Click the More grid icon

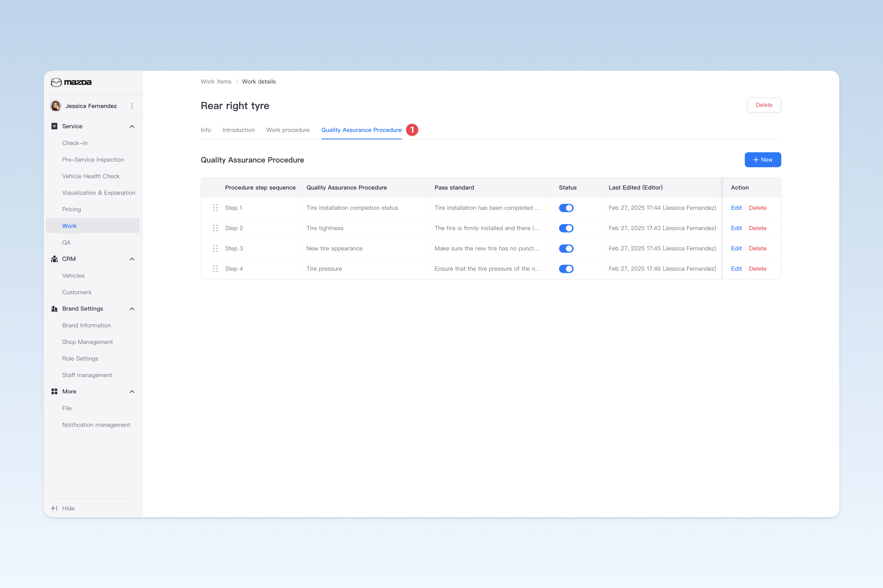[x=54, y=391]
